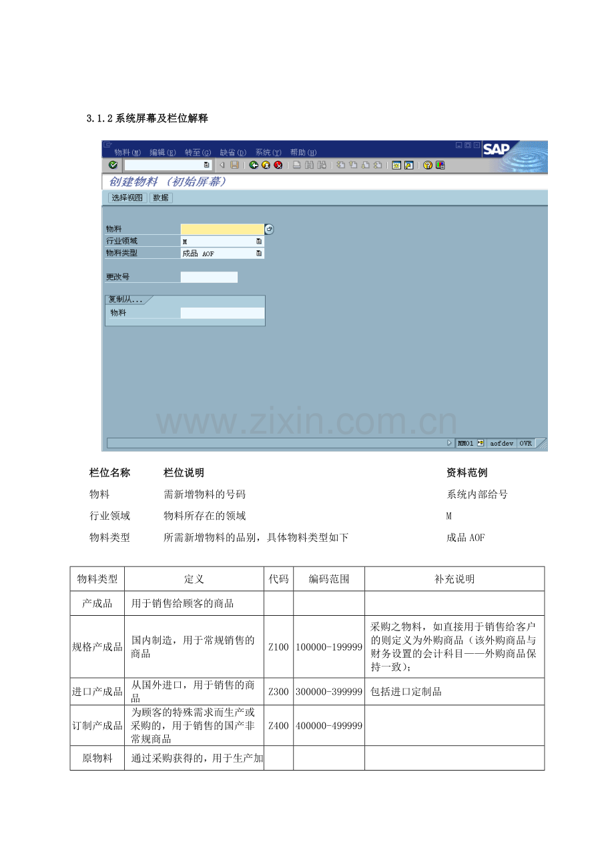Click the 选择视图 button
This screenshot has width=614, height=868.
[127, 197]
